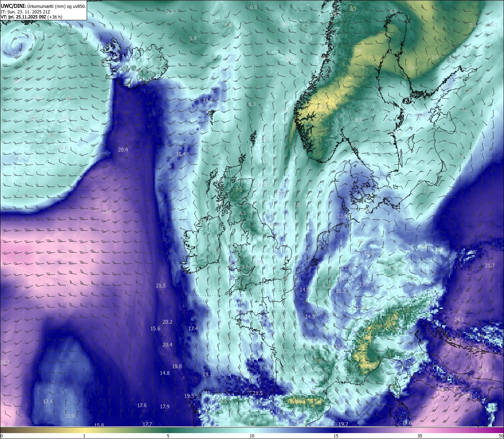Click the map value 13.2
The height and width of the screenshot is (439, 504).
coord(364,285)
